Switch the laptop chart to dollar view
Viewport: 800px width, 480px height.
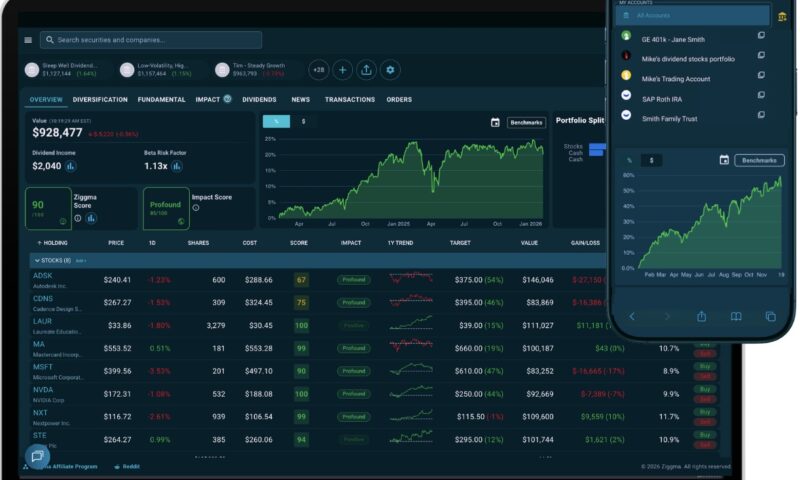click(304, 121)
